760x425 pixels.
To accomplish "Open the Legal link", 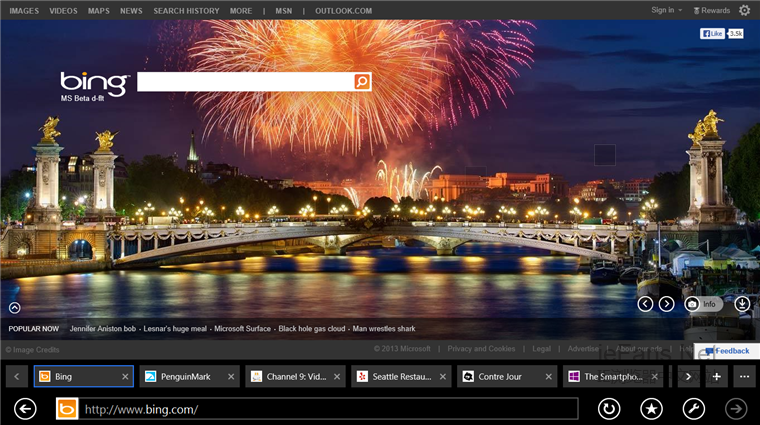I will click(x=541, y=348).
